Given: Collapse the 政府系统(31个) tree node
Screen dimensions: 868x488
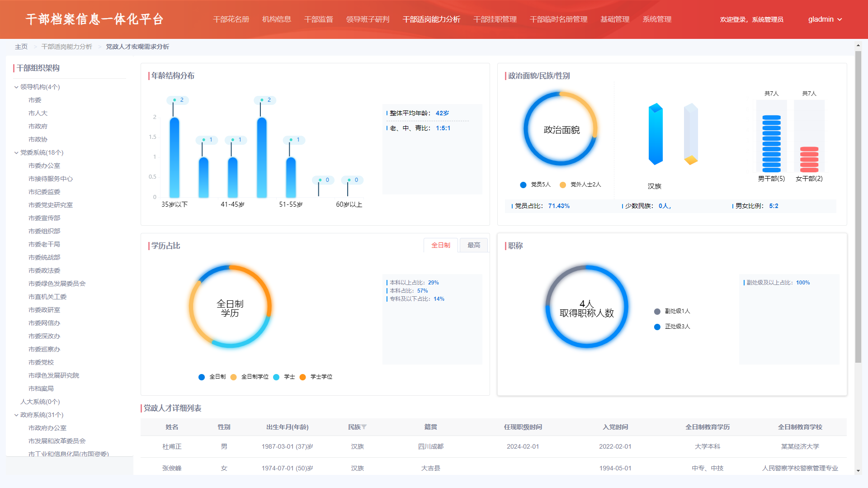Looking at the screenshot, I should click(x=16, y=415).
